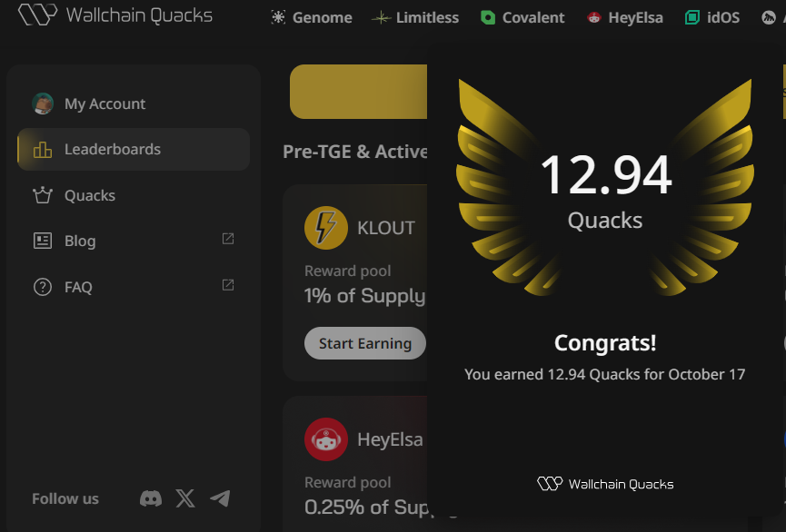Viewport: 786px width, 532px height.
Task: Click the Wallchain Quacks logo in popup footer
Action: pos(605,484)
